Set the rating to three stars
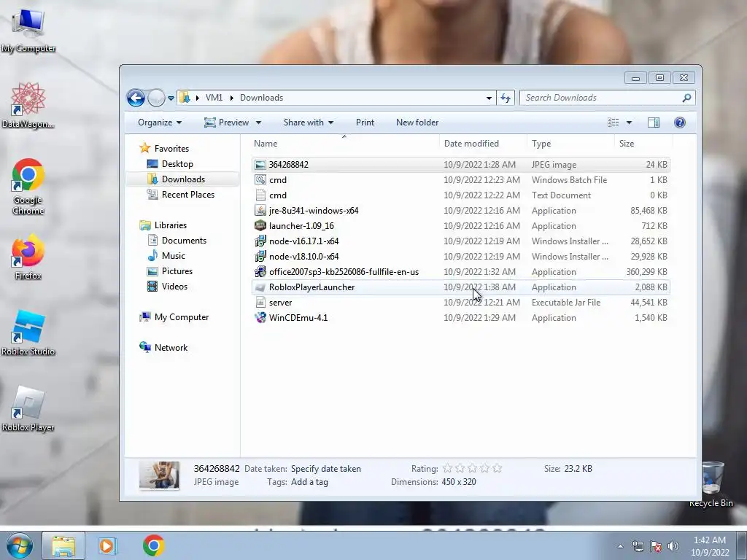 coord(472,469)
